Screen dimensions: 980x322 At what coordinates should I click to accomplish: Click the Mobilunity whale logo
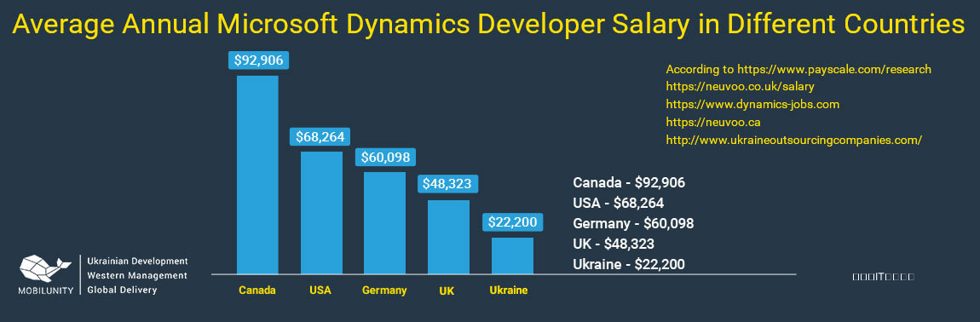point(45,268)
